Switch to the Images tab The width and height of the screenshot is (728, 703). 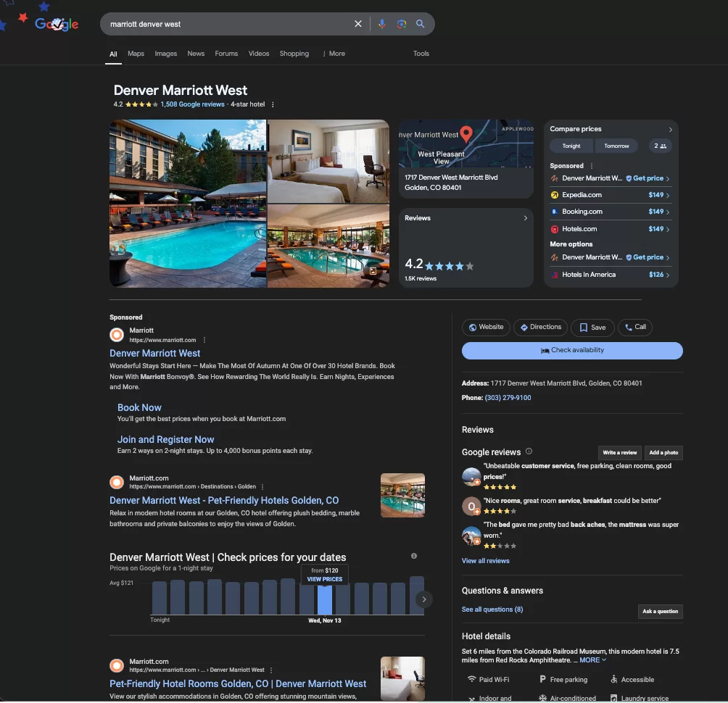(166, 54)
